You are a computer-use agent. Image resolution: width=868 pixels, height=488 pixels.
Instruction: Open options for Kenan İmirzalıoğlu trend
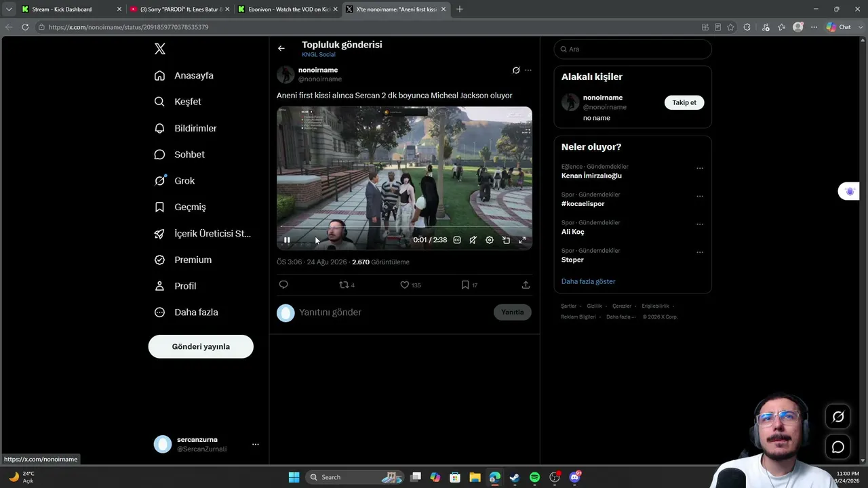pos(700,168)
